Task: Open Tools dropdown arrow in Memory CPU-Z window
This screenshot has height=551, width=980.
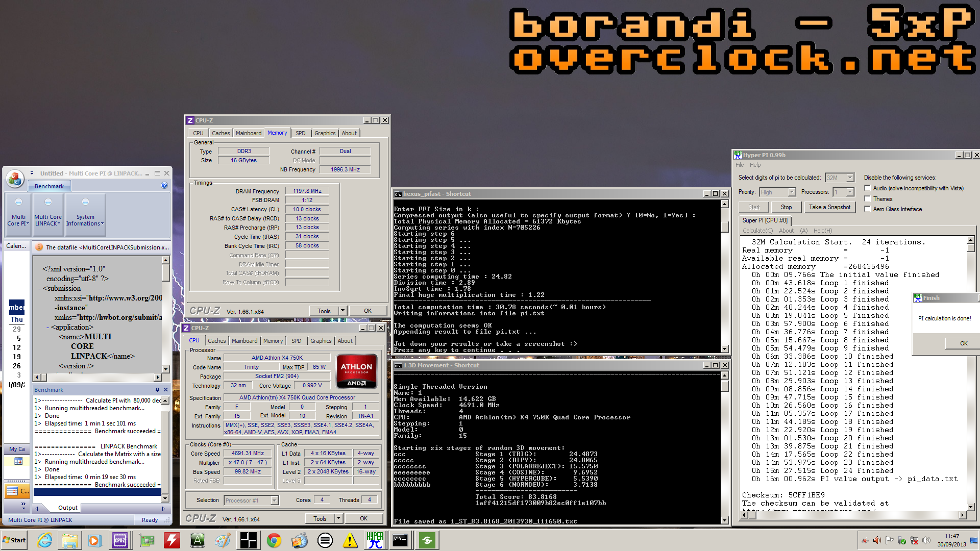Action: pyautogui.click(x=342, y=311)
